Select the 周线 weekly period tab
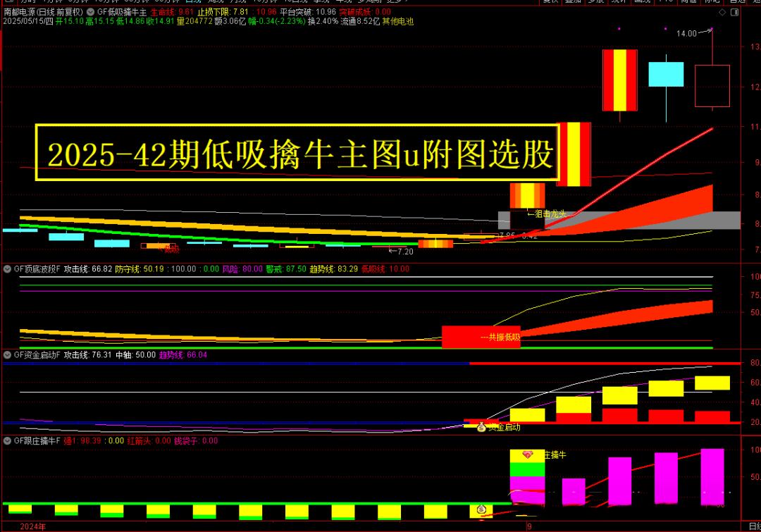The width and height of the screenshot is (761, 532). tap(216, 2)
